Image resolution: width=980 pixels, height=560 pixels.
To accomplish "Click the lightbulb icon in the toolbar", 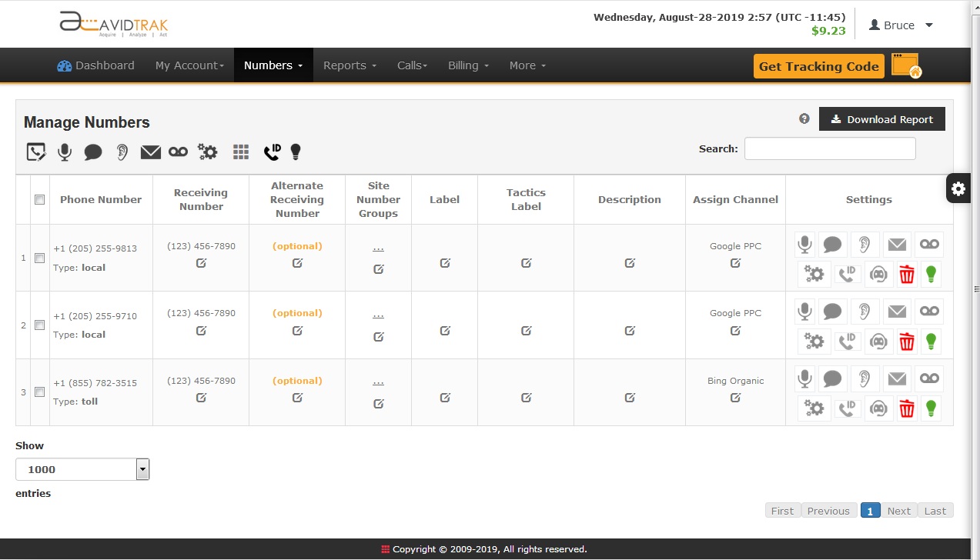I will coord(296,152).
